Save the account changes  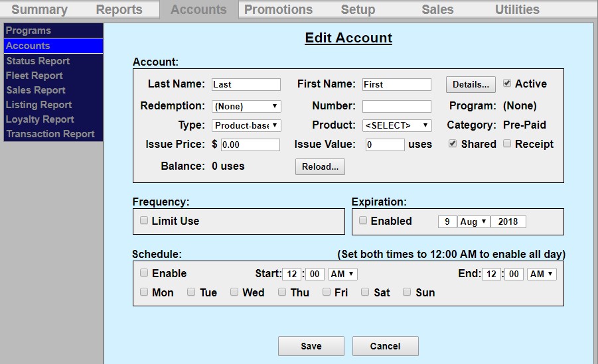[311, 346]
